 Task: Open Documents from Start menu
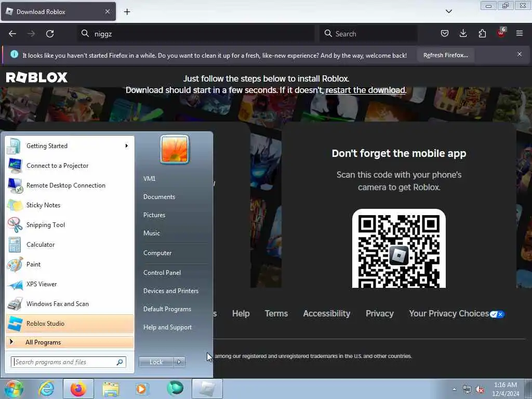[x=159, y=197]
